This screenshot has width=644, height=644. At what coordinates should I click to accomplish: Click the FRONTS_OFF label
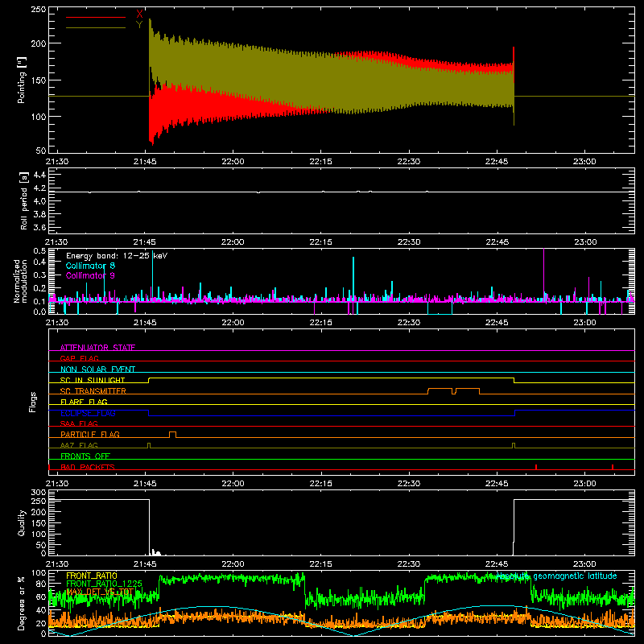tap(85, 456)
